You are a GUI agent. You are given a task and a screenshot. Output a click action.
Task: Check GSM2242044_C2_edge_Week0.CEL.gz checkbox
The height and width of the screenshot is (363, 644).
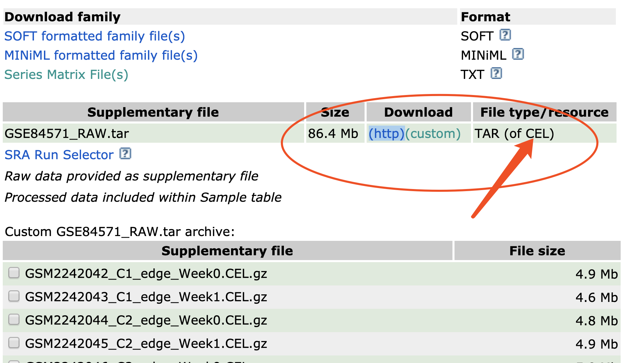[x=14, y=319]
